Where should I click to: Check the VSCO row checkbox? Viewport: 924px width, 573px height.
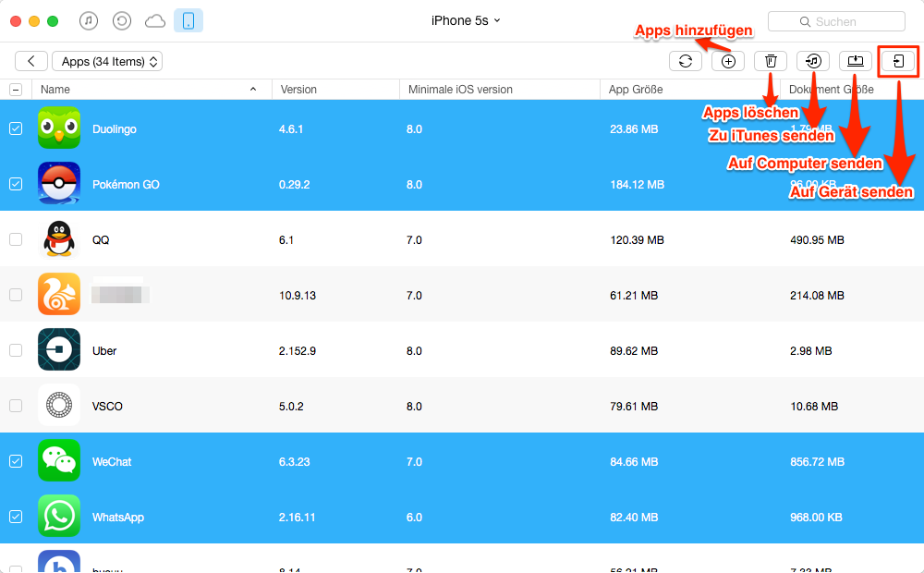click(x=16, y=406)
